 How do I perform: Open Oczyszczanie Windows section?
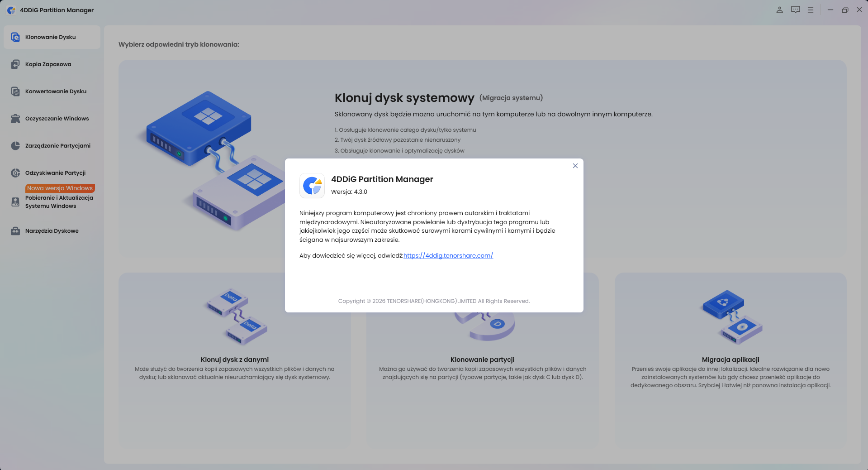pyautogui.click(x=52, y=119)
